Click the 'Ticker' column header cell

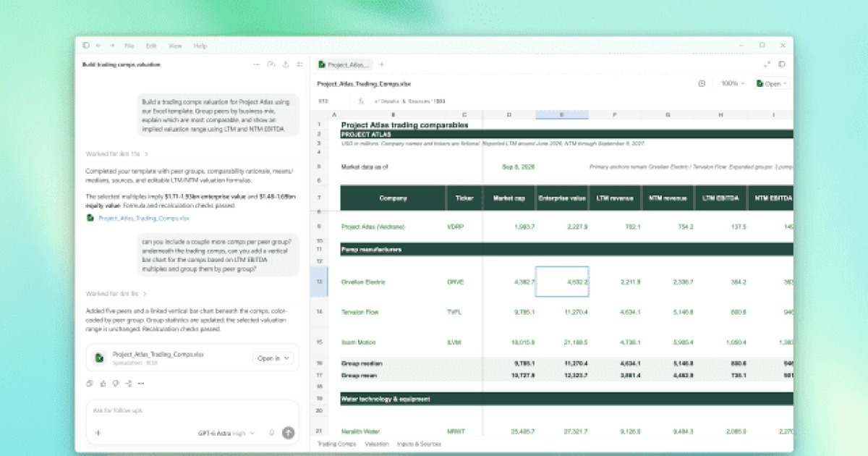[x=464, y=198]
